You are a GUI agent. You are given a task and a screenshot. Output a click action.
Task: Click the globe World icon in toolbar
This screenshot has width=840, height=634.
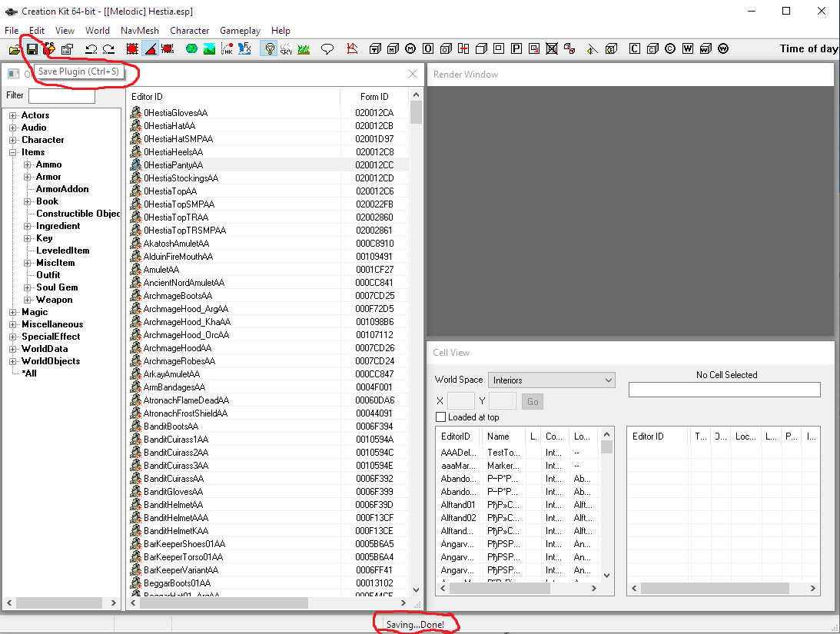(x=191, y=49)
